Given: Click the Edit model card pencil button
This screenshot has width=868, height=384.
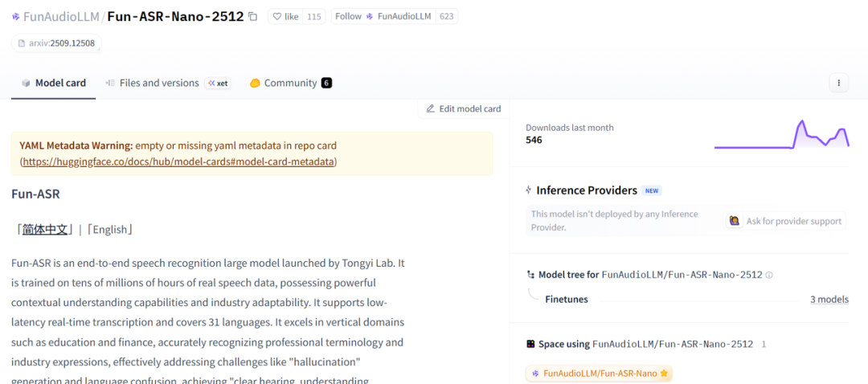Looking at the screenshot, I should click(x=464, y=108).
